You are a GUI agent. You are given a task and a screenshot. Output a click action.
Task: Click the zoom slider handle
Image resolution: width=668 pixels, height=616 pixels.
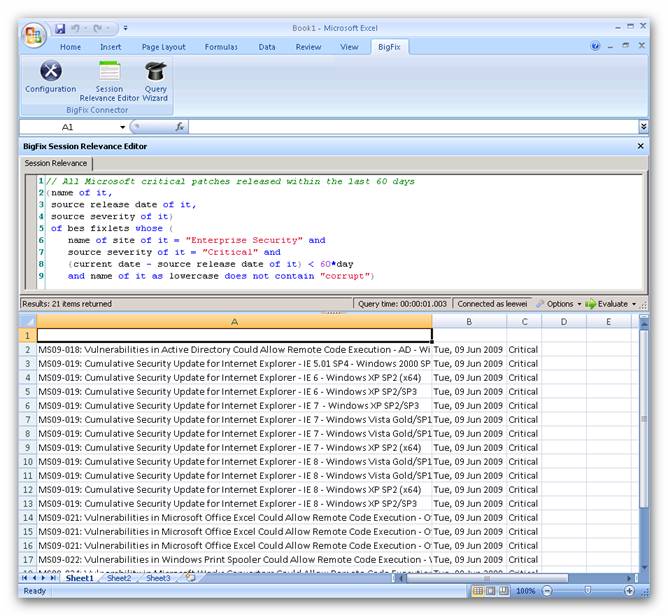(588, 590)
